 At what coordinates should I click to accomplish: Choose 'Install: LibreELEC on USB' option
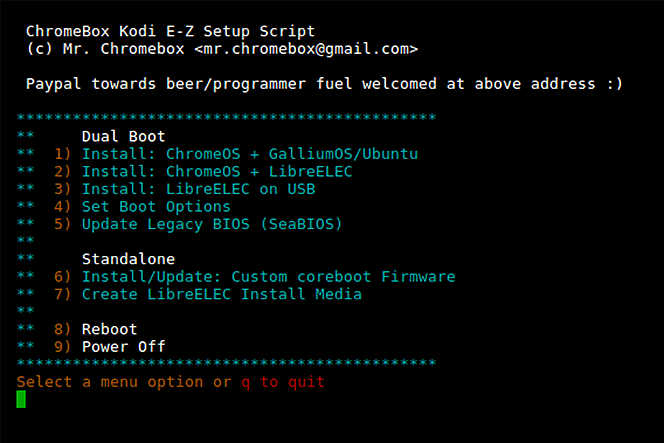(x=199, y=189)
